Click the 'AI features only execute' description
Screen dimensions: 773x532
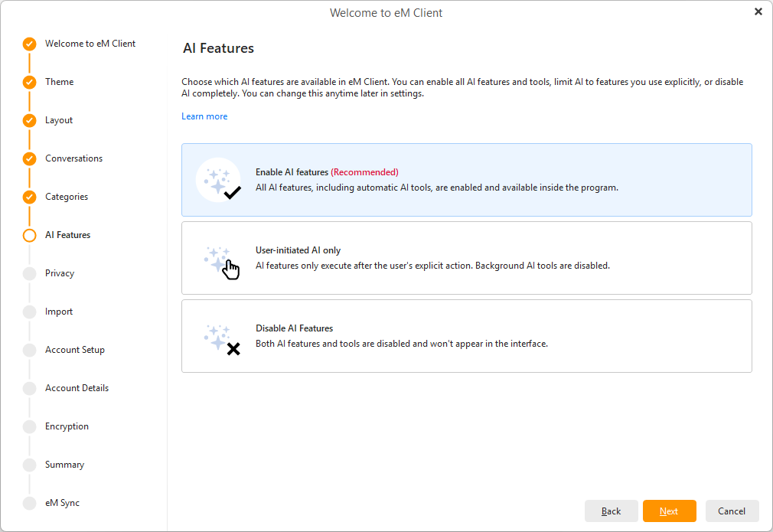click(433, 266)
